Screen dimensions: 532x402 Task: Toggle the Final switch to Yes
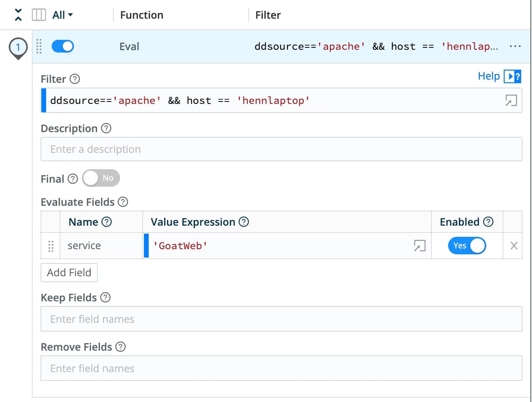pos(101,178)
